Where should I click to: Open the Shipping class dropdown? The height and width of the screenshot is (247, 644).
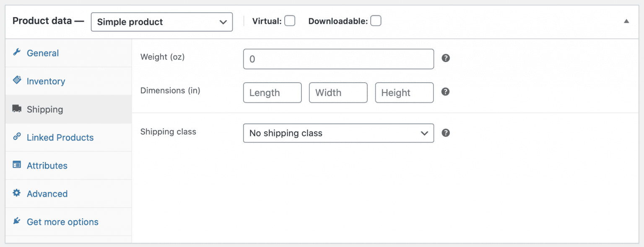click(338, 133)
